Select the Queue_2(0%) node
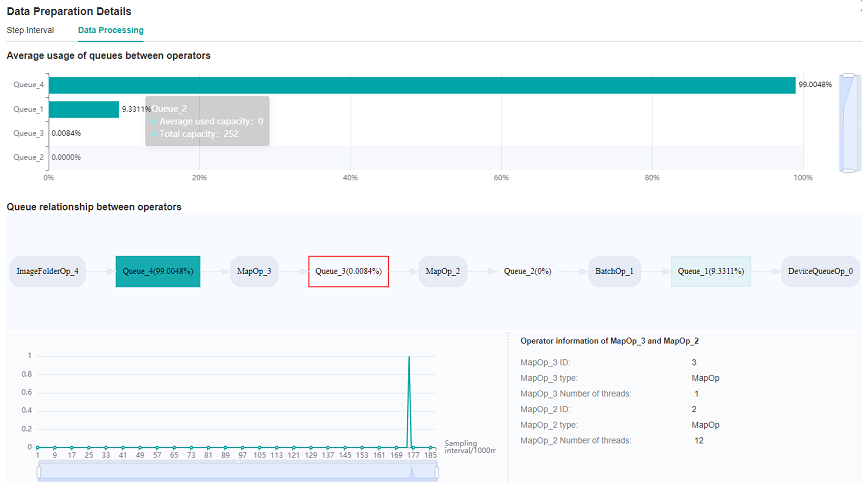 [528, 271]
